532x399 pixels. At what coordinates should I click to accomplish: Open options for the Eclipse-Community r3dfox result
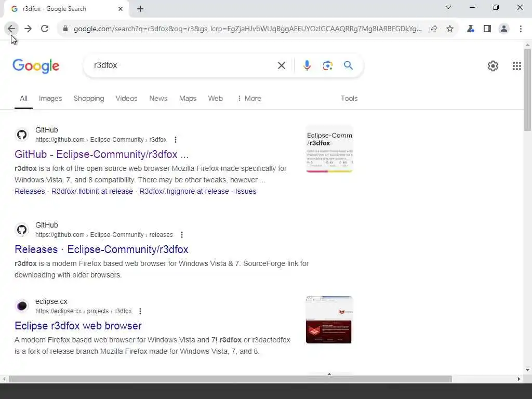click(x=176, y=140)
